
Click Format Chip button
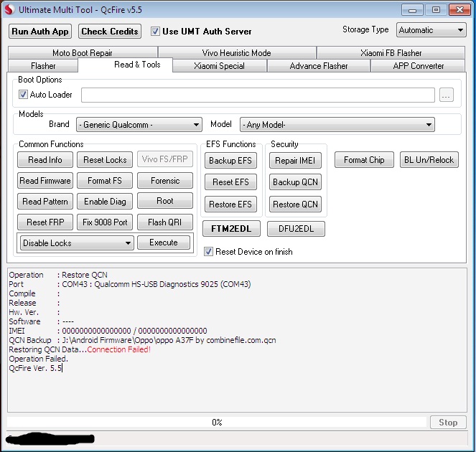click(364, 159)
